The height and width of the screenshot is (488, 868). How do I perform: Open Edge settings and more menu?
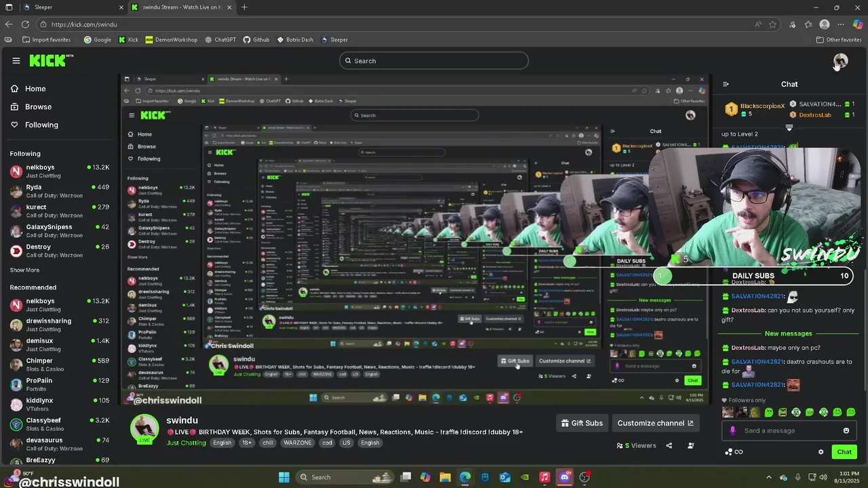click(x=841, y=24)
